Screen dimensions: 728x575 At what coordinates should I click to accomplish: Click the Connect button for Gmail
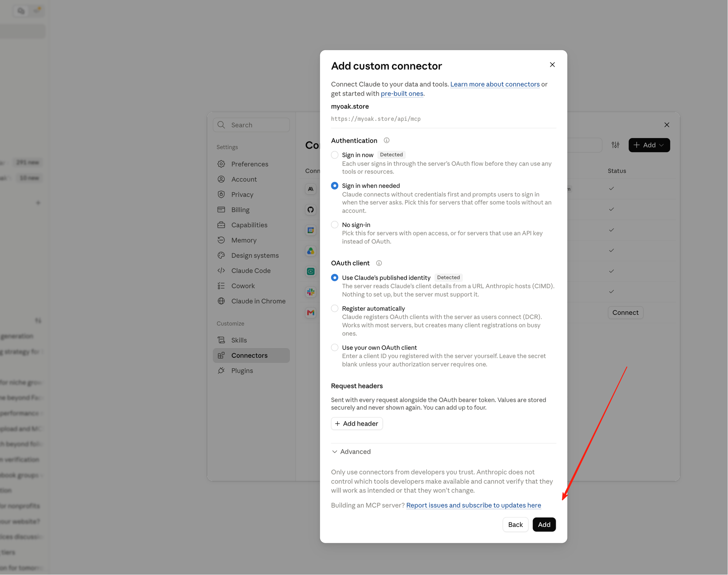coord(625,313)
